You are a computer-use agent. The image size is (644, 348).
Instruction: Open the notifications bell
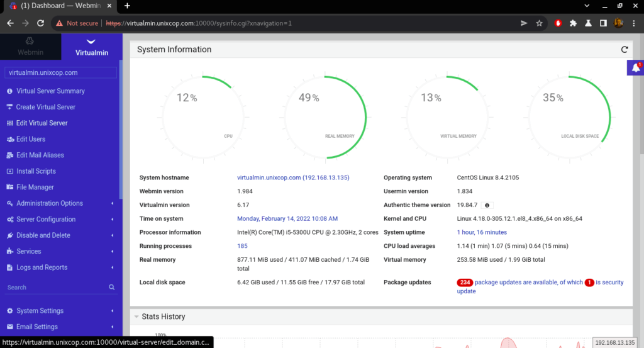[636, 68]
